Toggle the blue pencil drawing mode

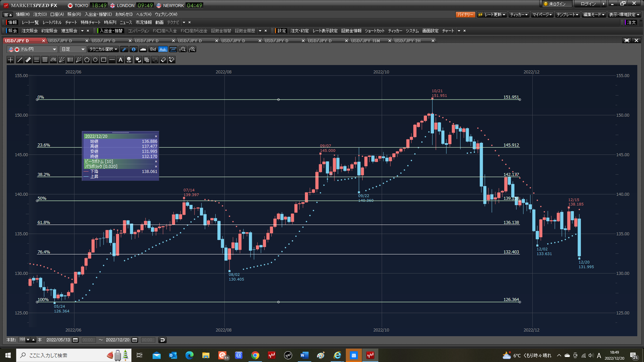(124, 49)
